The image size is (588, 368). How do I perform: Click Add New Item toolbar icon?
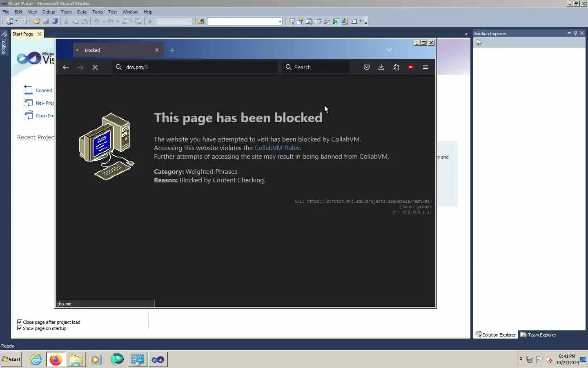coord(23,21)
